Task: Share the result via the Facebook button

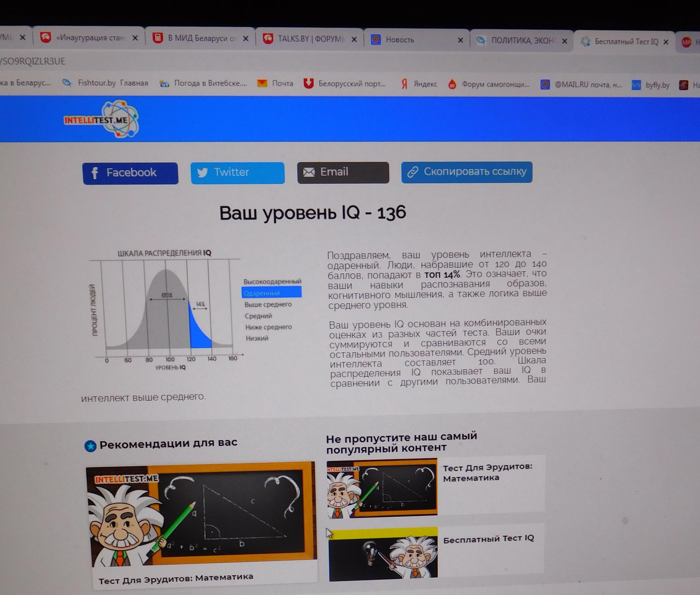Action: pos(130,173)
